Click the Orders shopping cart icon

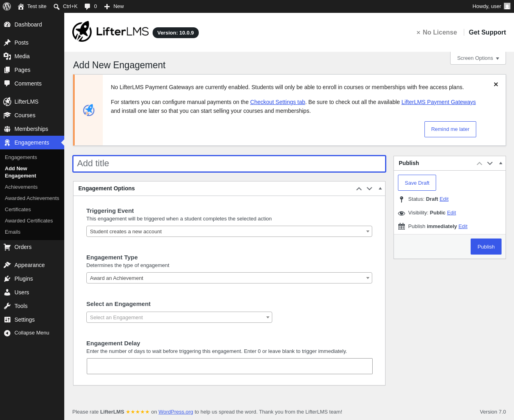7,247
